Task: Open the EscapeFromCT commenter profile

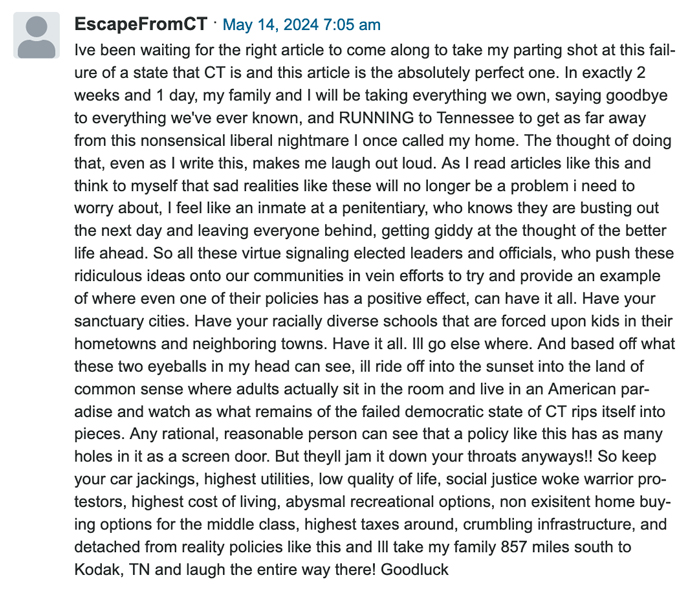Action: [141, 24]
